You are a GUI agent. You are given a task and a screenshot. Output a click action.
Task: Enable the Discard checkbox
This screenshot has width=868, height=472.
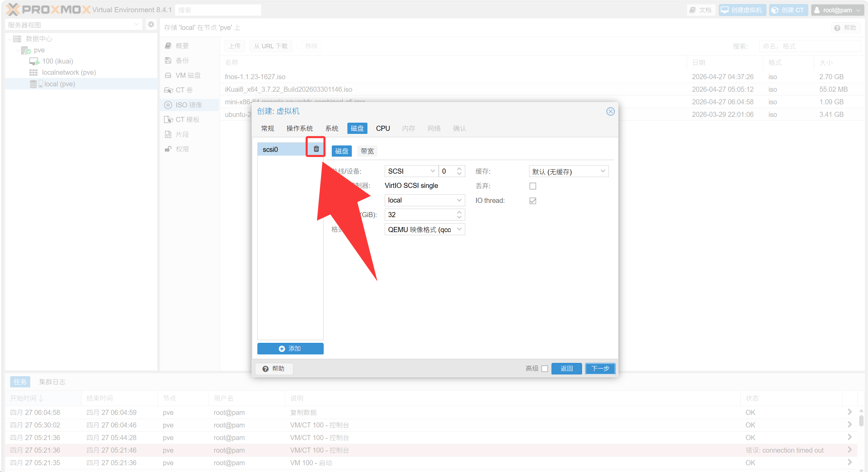[x=532, y=186]
